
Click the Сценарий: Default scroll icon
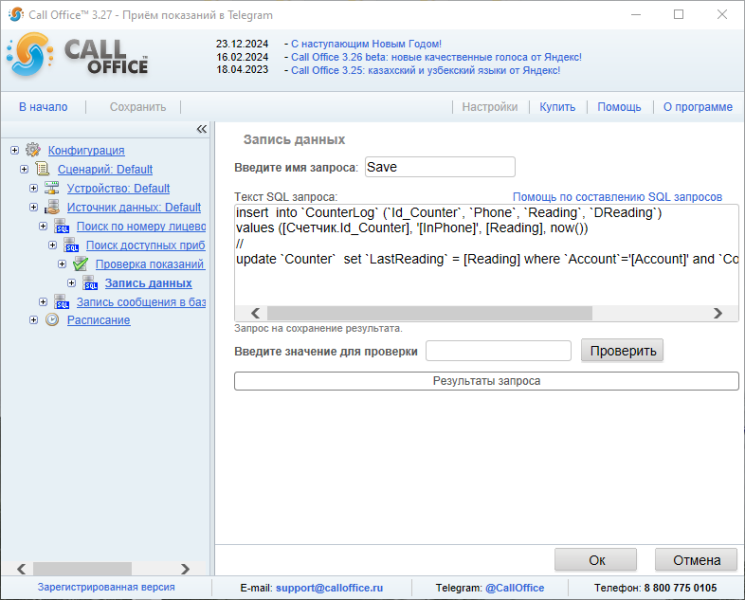click(x=43, y=169)
